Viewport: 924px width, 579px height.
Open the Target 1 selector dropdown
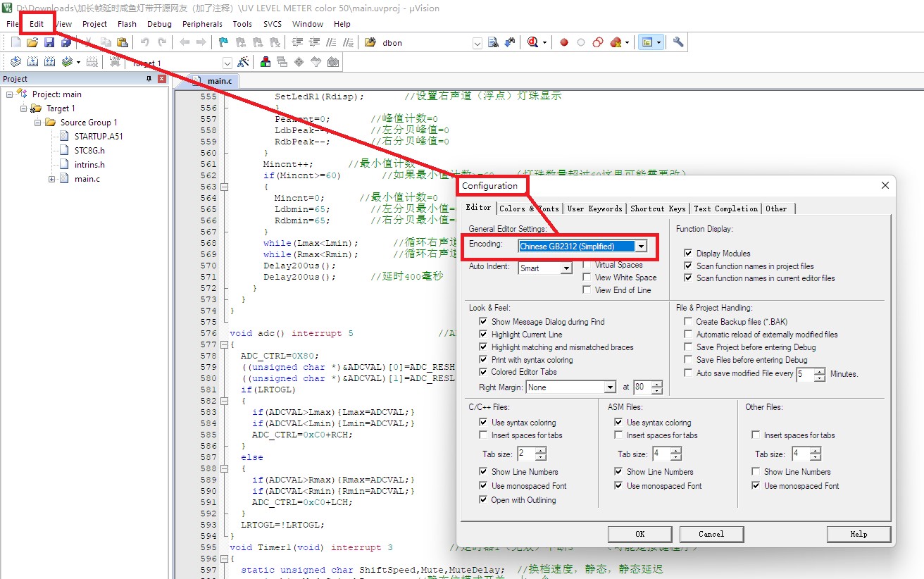[x=227, y=63]
